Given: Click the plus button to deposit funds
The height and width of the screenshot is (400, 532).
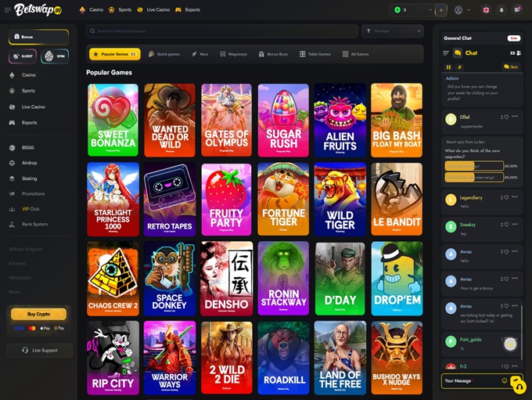Looking at the screenshot, I should tap(441, 10).
